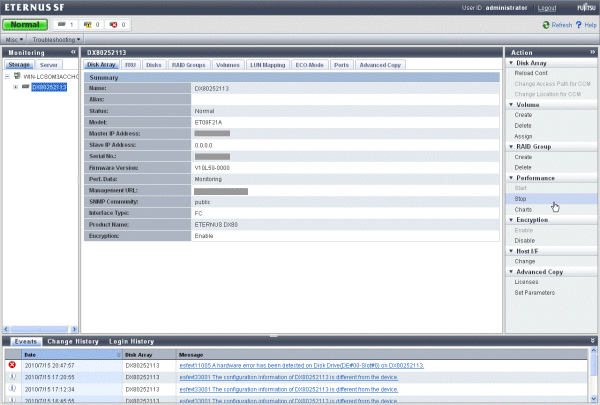The height and width of the screenshot is (405, 600).
Task: Click Stop under Performance
Action: [x=520, y=199]
